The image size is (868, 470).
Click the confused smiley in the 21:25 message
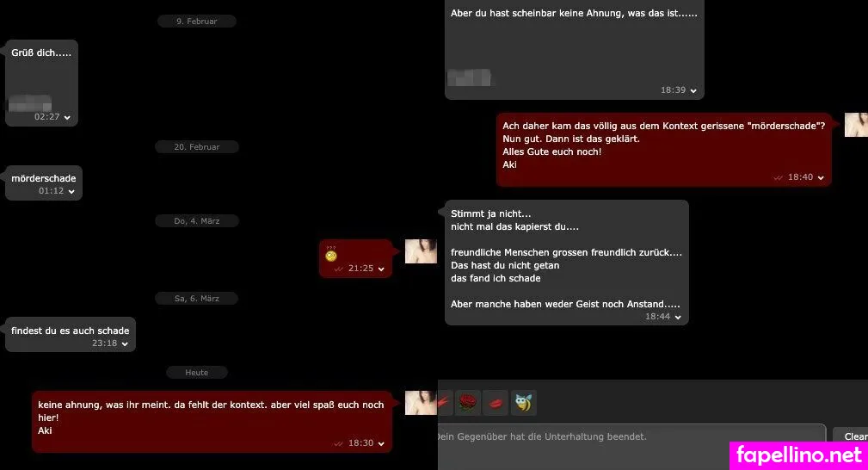pyautogui.click(x=331, y=256)
